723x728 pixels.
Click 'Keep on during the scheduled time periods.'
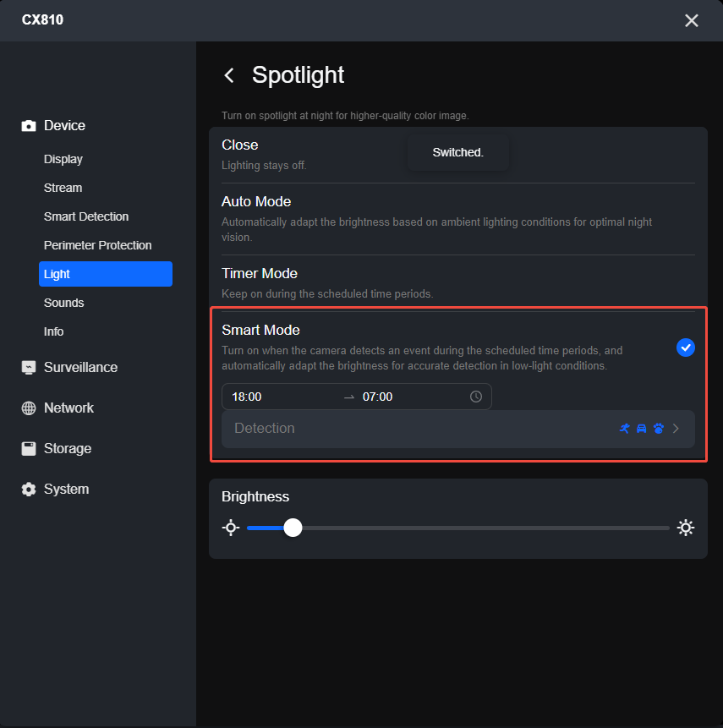pyautogui.click(x=327, y=294)
